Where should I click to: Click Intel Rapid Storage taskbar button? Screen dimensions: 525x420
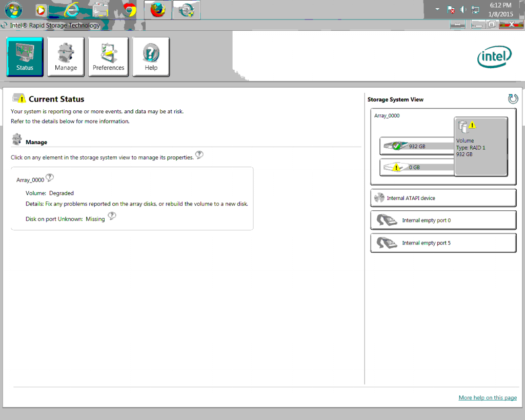[187, 10]
